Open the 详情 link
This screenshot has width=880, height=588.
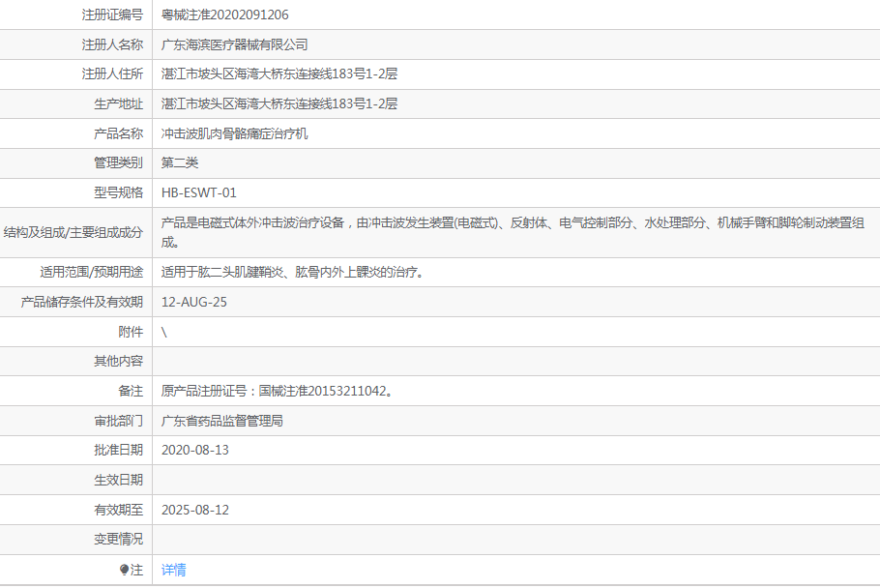tap(173, 570)
